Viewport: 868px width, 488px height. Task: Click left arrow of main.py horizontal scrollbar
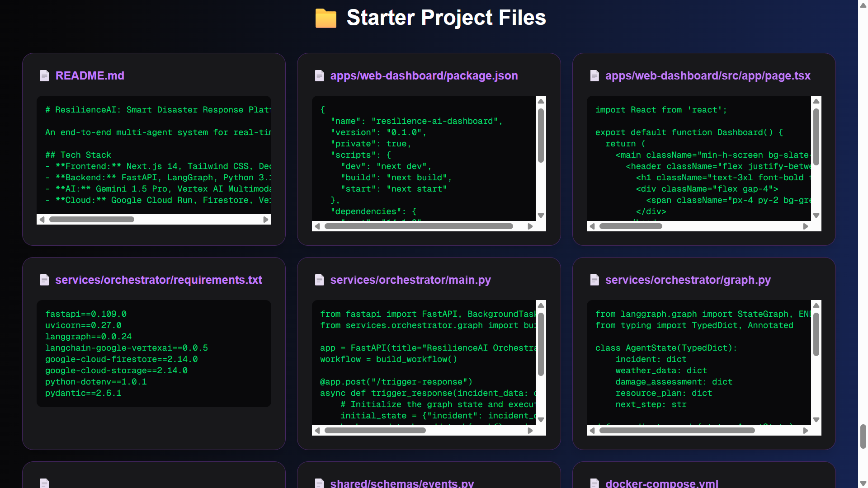(x=317, y=431)
